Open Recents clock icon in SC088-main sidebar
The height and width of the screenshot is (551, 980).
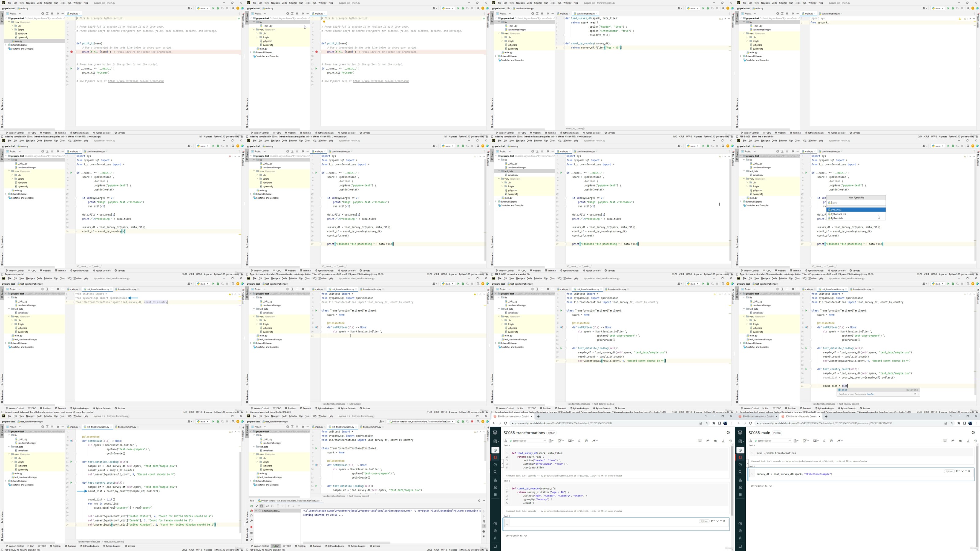[x=740, y=465]
